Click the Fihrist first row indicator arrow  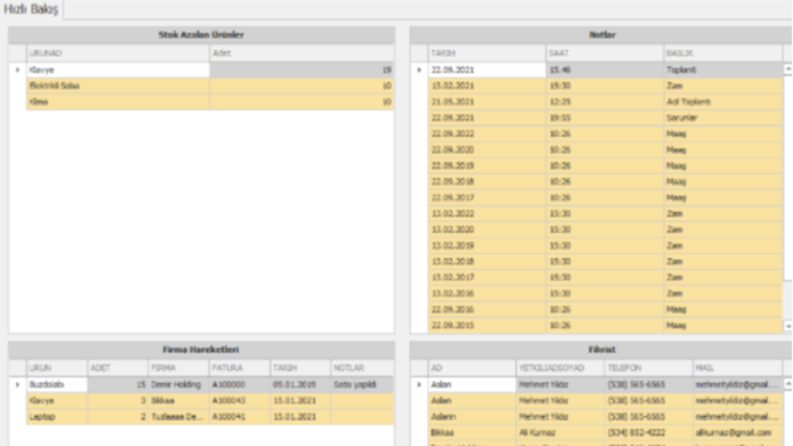click(x=419, y=385)
